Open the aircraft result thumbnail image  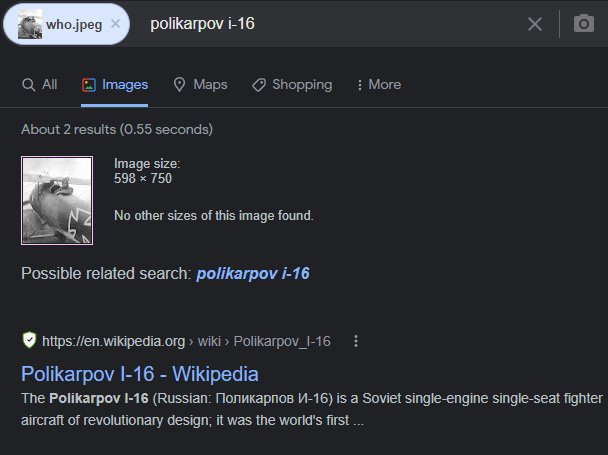click(x=57, y=200)
